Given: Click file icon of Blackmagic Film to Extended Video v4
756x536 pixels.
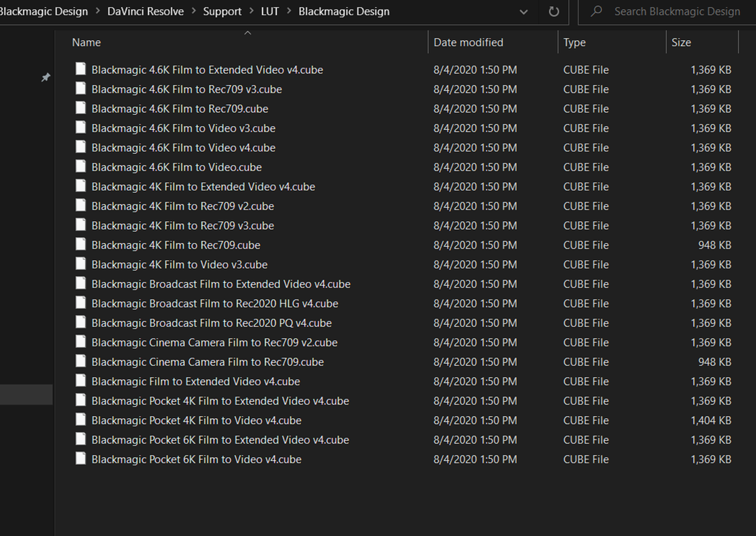Looking at the screenshot, I should tap(80, 381).
